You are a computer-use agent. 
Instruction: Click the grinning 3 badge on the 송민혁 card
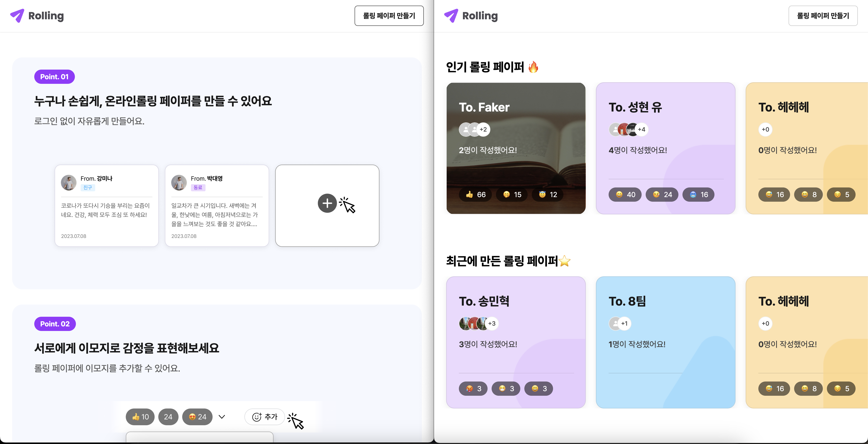[539, 389]
